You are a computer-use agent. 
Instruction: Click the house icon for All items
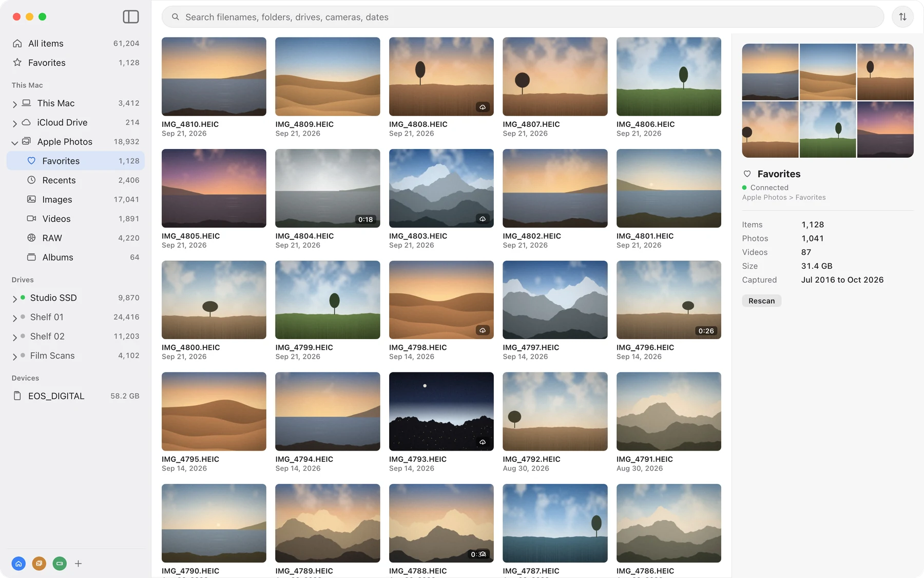(17, 43)
